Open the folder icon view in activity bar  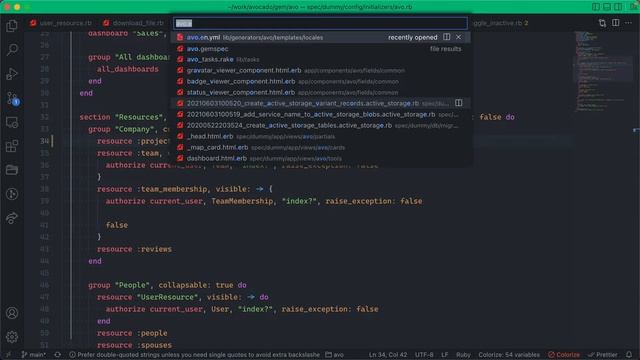click(12, 170)
